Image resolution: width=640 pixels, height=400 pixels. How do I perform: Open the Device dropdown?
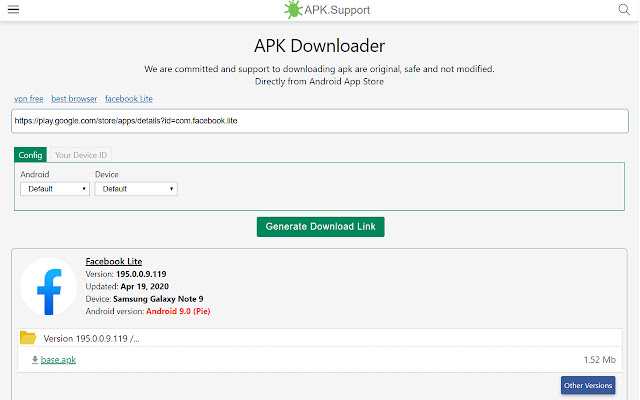point(136,189)
